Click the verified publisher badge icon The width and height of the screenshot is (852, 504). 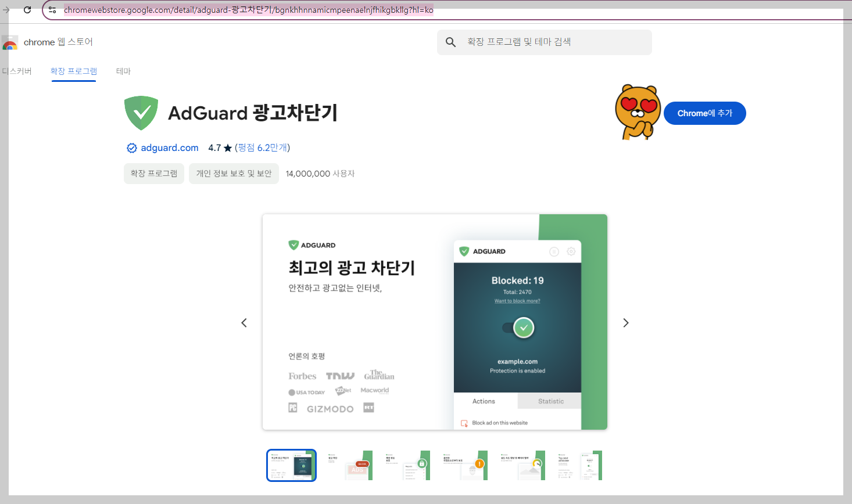click(x=132, y=148)
